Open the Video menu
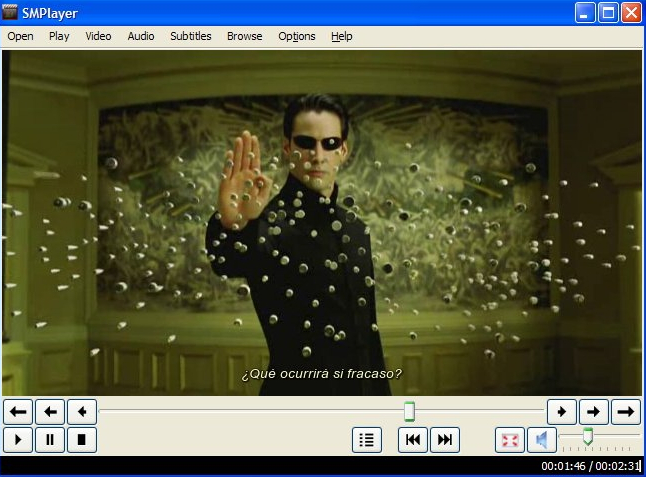647x477 pixels. [98, 36]
